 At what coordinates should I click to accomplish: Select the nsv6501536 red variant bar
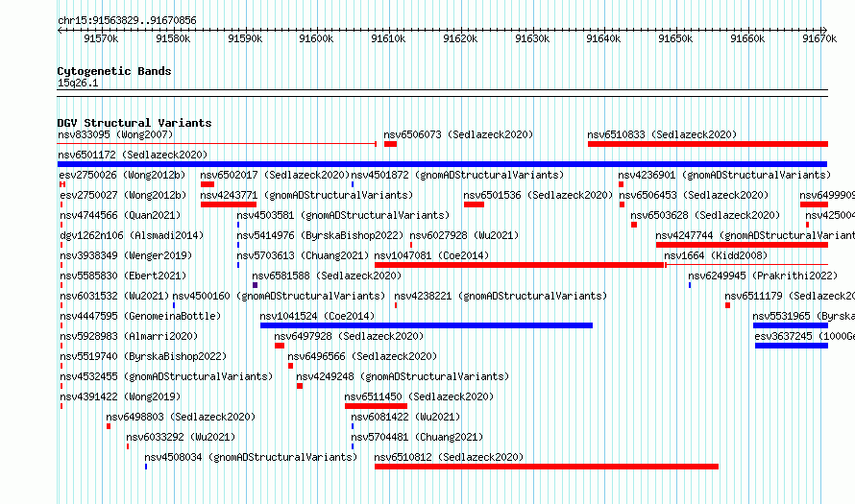[474, 204]
